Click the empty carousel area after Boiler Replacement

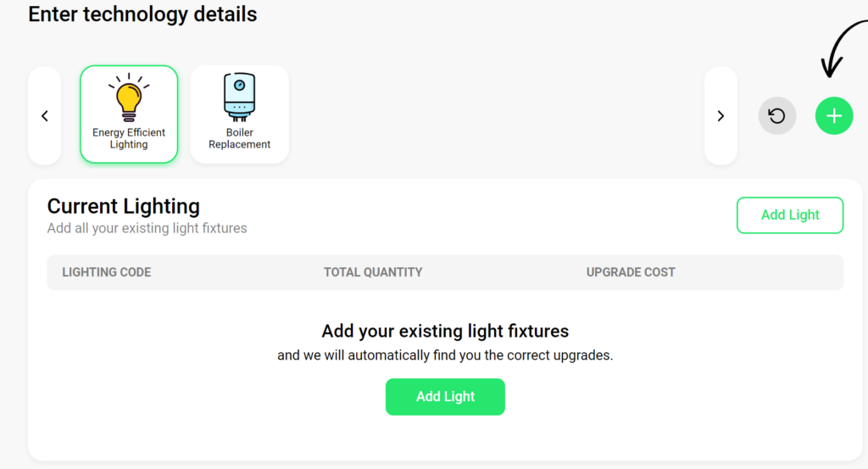click(496, 115)
